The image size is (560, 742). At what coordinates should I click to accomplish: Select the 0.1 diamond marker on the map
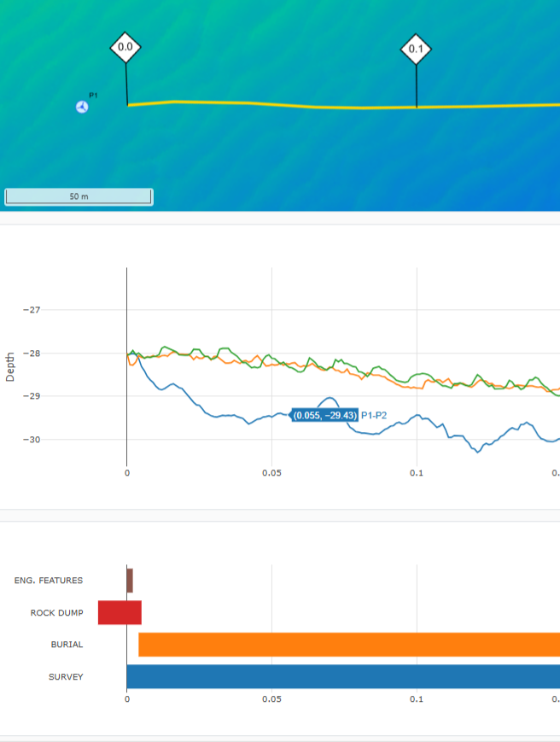click(416, 50)
